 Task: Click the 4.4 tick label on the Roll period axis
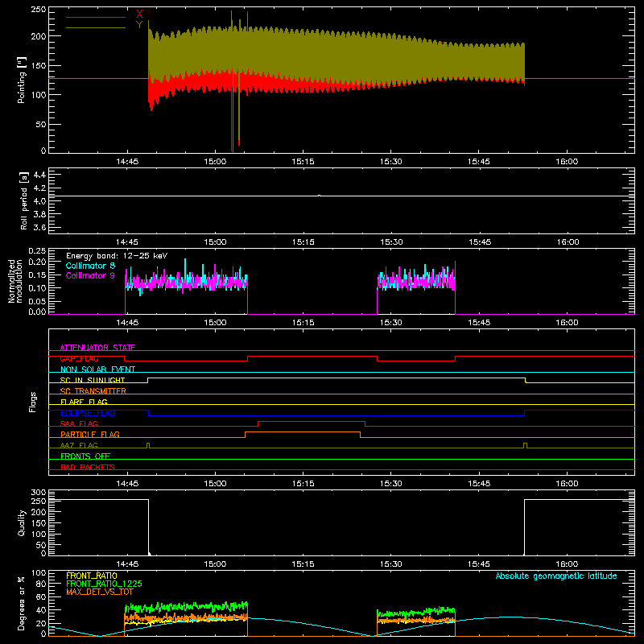click(39, 175)
